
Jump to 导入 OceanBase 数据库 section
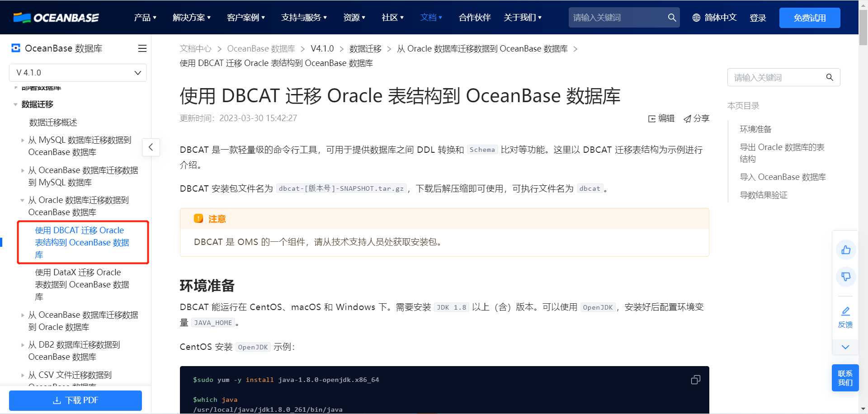[x=783, y=177]
